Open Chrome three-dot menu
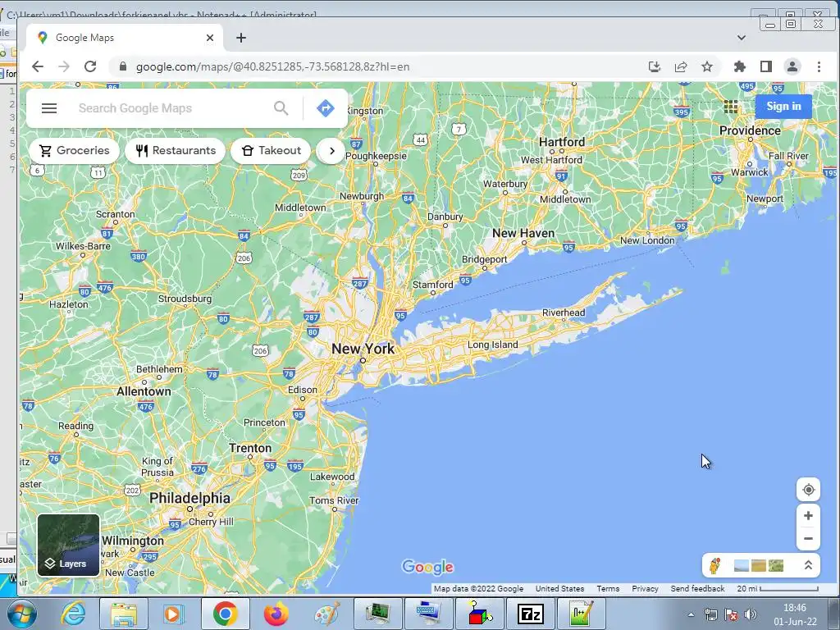This screenshot has height=630, width=840. pos(819,66)
